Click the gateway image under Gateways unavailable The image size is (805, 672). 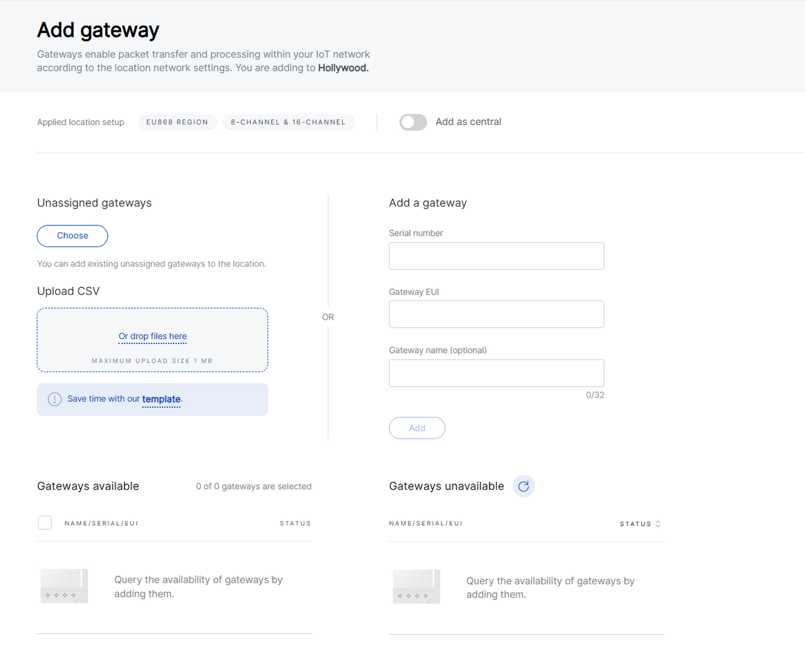416,586
